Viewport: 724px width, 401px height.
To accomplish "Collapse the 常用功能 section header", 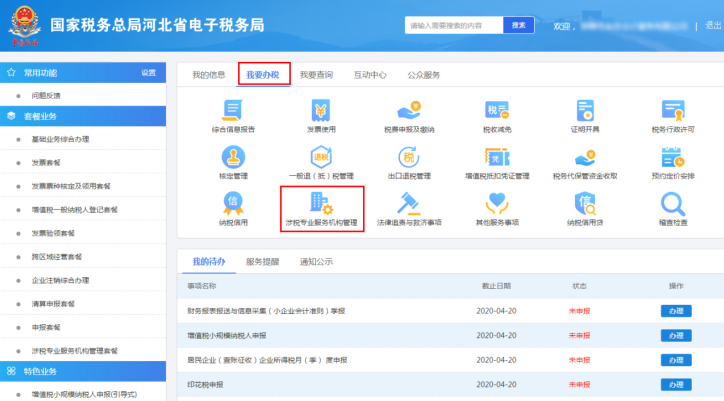I will point(83,73).
